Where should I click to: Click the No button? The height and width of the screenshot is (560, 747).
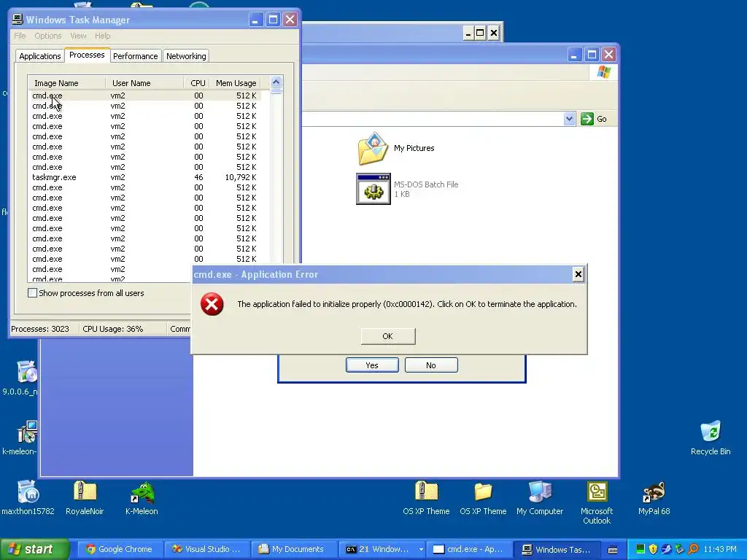click(x=431, y=365)
